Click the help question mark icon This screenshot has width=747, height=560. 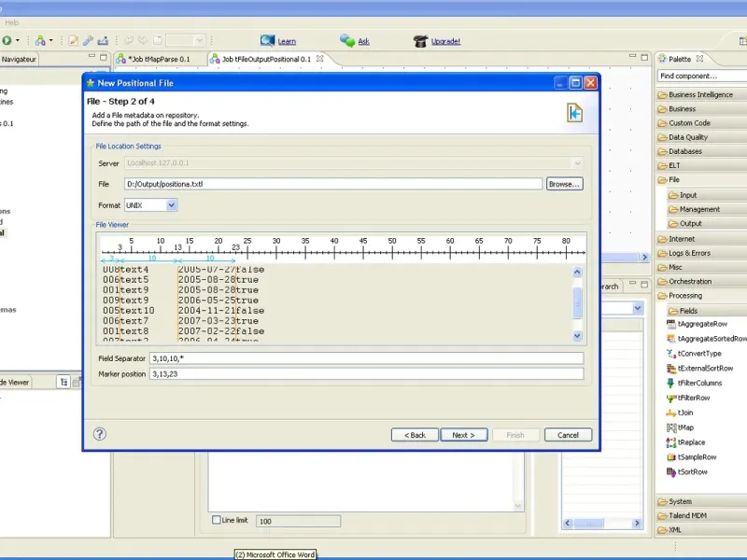coord(100,434)
